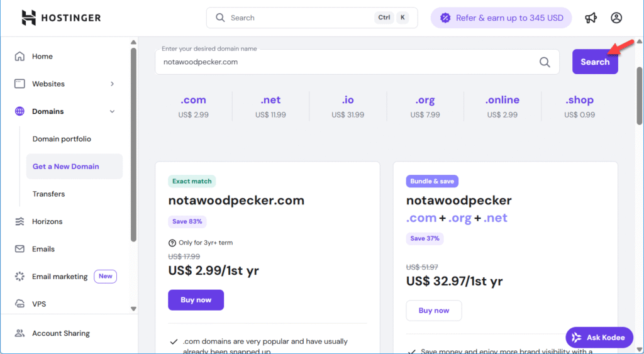Click the VPS cloud icon
644x354 pixels.
coord(19,304)
